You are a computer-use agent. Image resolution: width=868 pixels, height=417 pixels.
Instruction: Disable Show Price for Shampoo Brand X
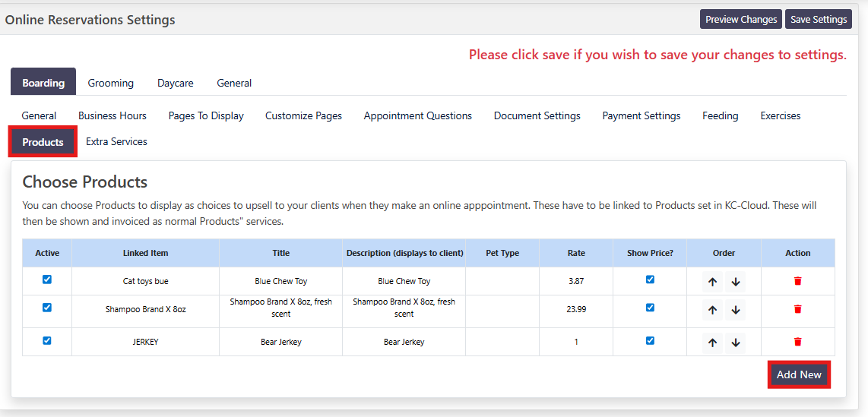(x=650, y=308)
